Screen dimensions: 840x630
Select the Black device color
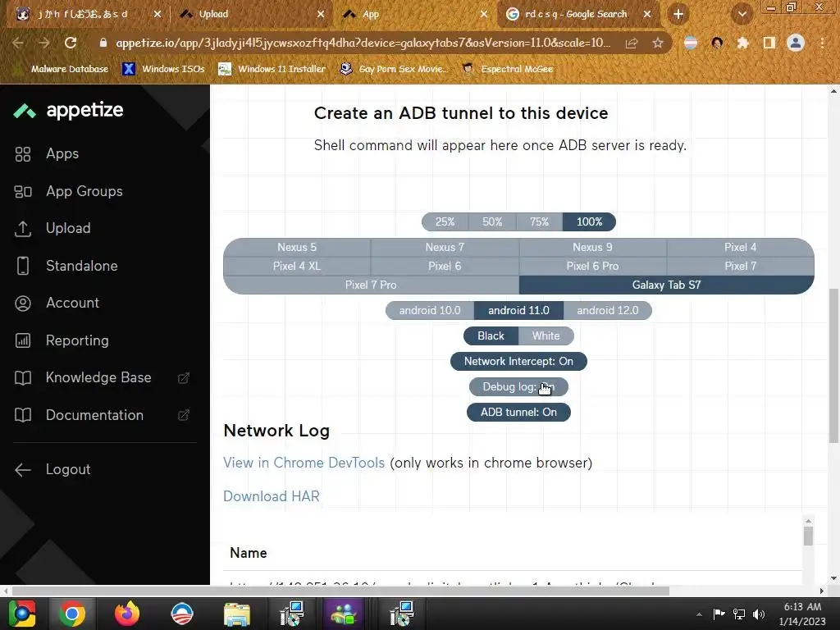(491, 336)
